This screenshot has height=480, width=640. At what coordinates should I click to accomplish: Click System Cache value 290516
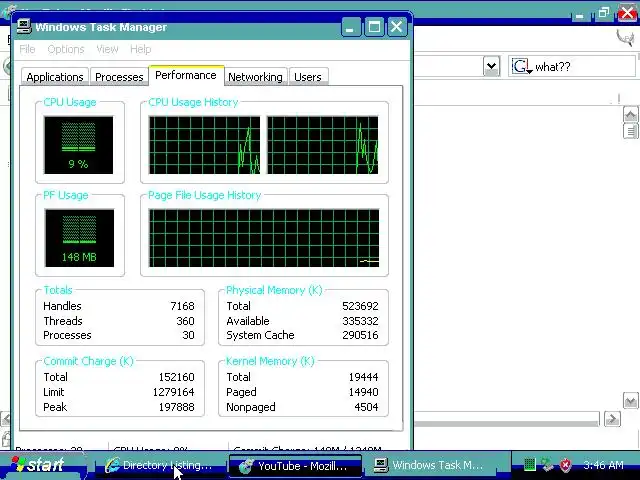point(360,335)
